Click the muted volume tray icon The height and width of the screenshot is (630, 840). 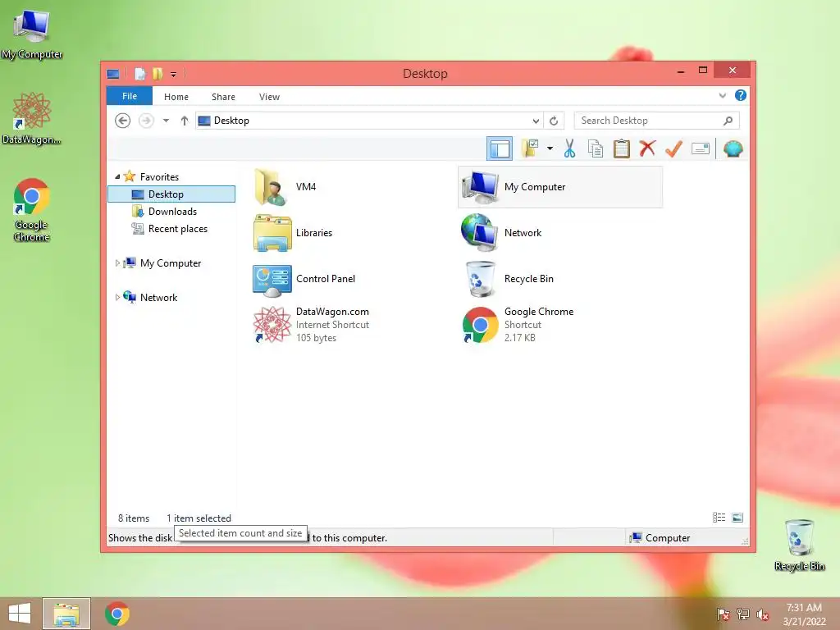point(763,614)
